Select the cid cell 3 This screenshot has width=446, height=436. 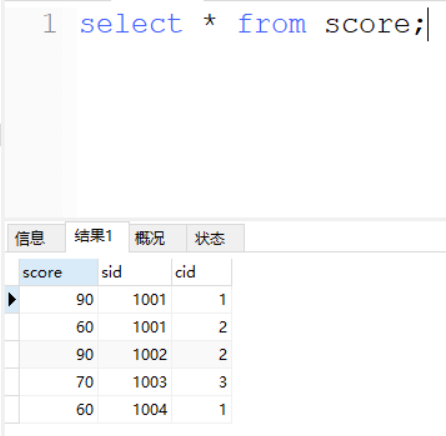tap(201, 382)
